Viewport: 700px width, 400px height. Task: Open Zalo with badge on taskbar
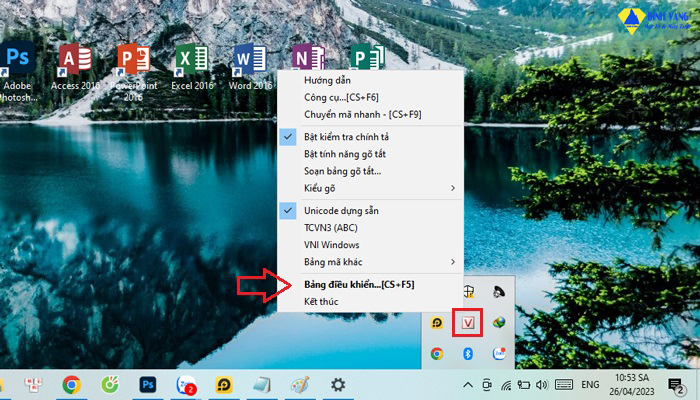pyautogui.click(x=186, y=385)
